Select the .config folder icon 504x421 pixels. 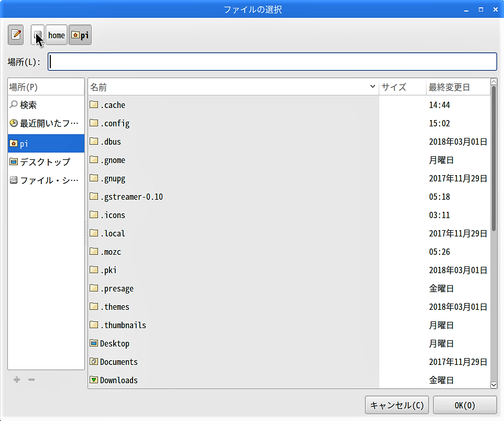coord(94,123)
